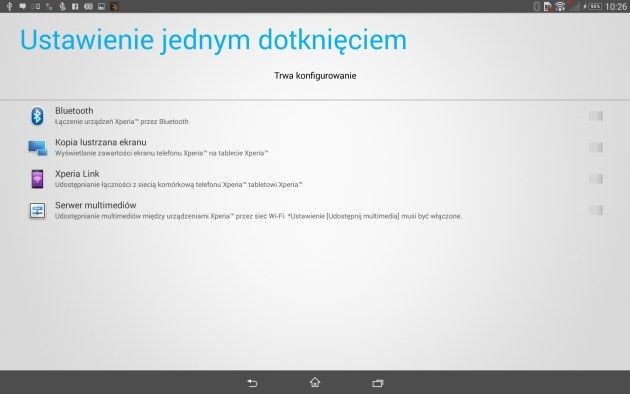Screen dimensions: 630x394
Task: Tap the SD card status icon
Action: (x=548, y=6)
